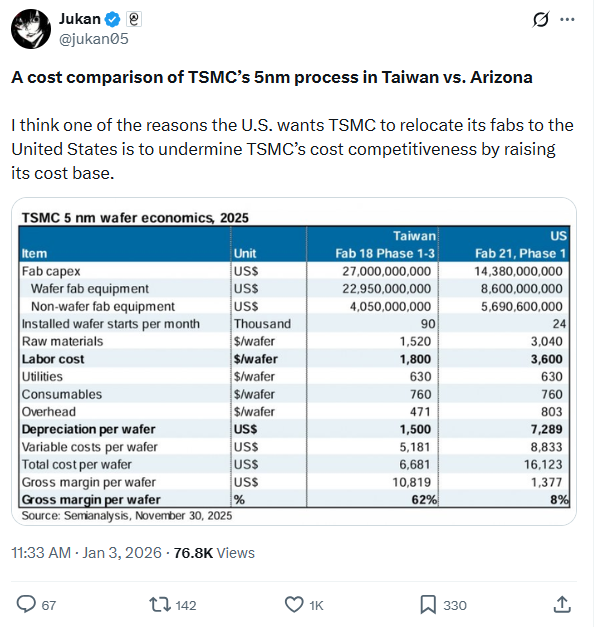Click the tweet paragraph starting with 'I think one'

pos(290,149)
